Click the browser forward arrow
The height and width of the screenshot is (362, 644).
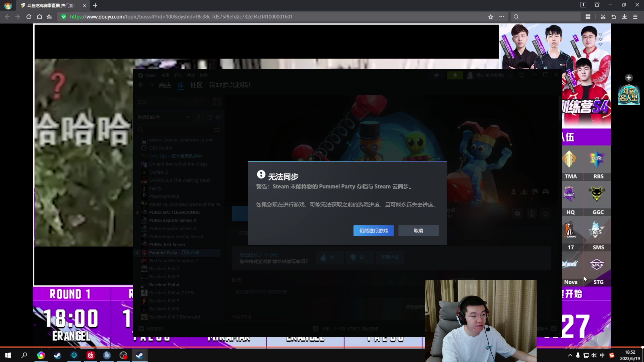pyautogui.click(x=17, y=17)
